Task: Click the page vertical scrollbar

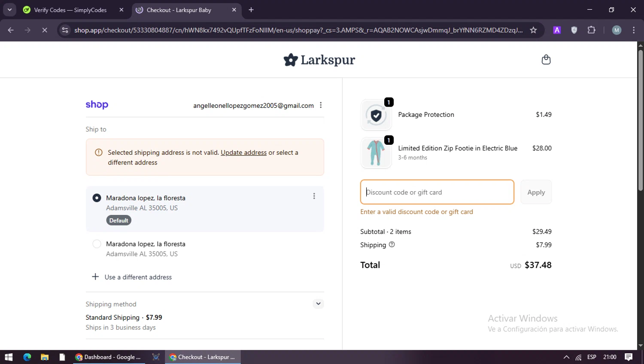Action: [641, 120]
